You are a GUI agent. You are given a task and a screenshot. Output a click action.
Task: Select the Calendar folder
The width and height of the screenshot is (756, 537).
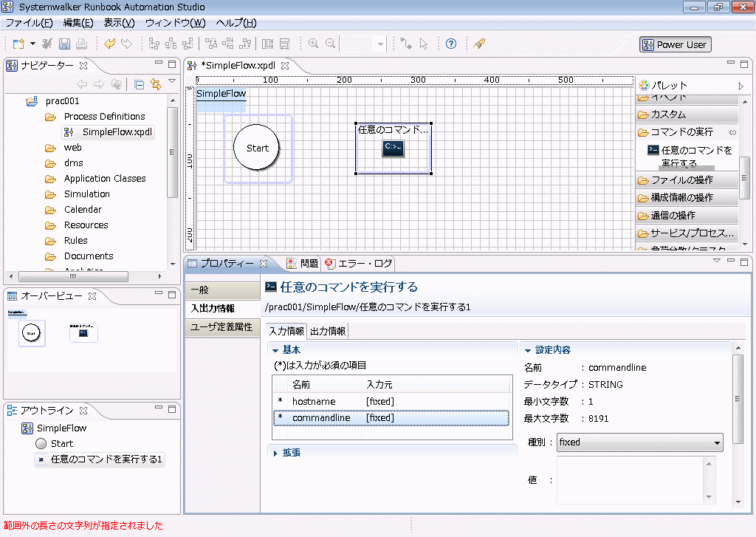pos(83,209)
